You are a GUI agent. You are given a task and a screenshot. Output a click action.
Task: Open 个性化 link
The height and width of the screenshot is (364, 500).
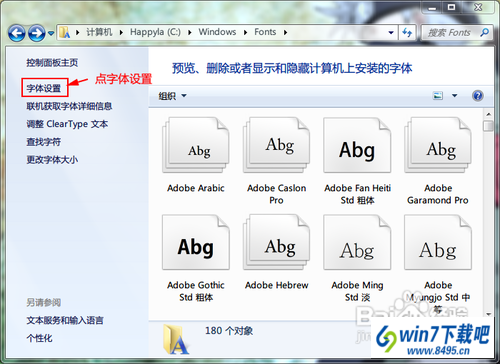coord(39,338)
